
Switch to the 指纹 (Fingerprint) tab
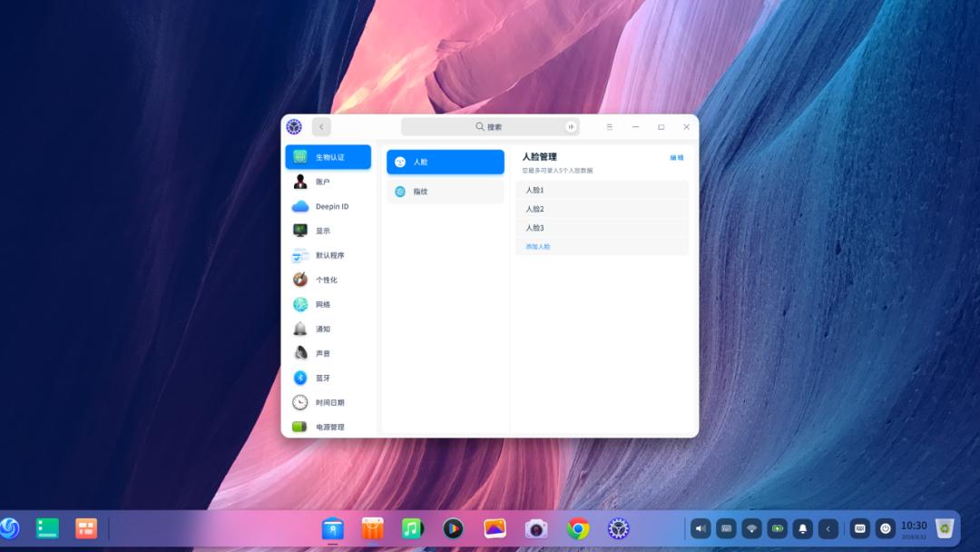(445, 192)
